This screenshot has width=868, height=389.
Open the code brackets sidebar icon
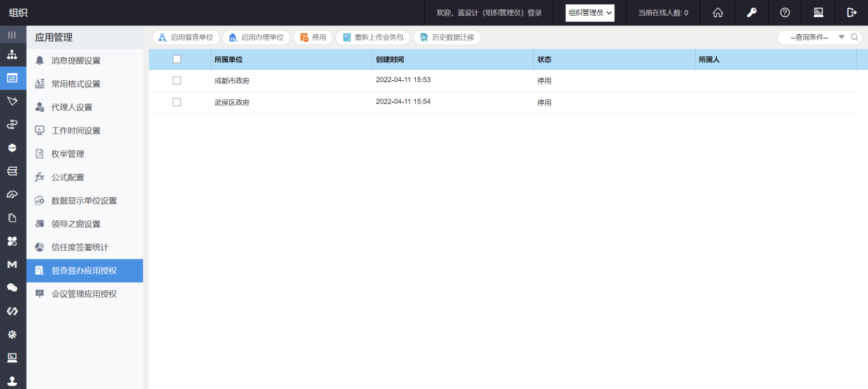click(x=12, y=311)
